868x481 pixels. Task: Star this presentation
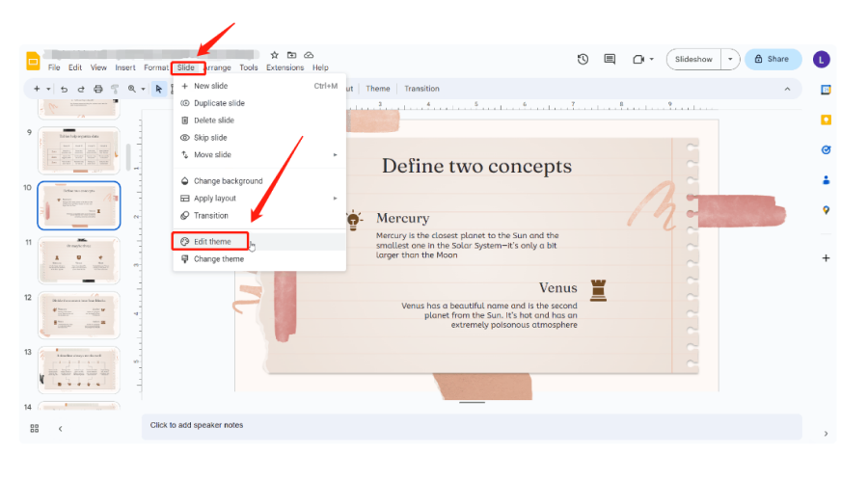click(275, 56)
